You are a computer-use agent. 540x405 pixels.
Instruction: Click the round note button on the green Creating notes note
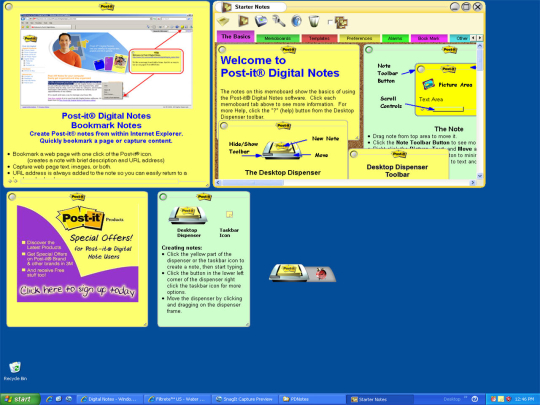tap(163, 197)
